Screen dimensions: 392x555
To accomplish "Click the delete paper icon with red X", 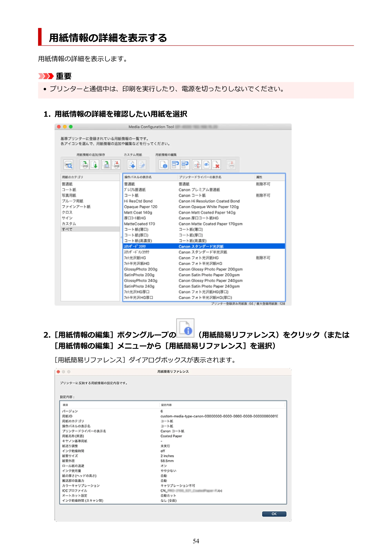I will click(x=216, y=165).
